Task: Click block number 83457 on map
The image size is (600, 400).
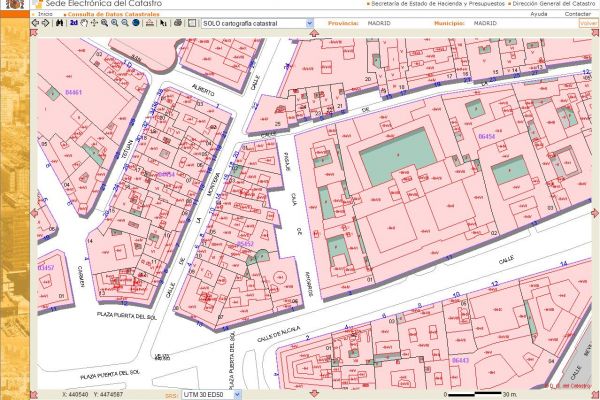Action: (x=46, y=268)
